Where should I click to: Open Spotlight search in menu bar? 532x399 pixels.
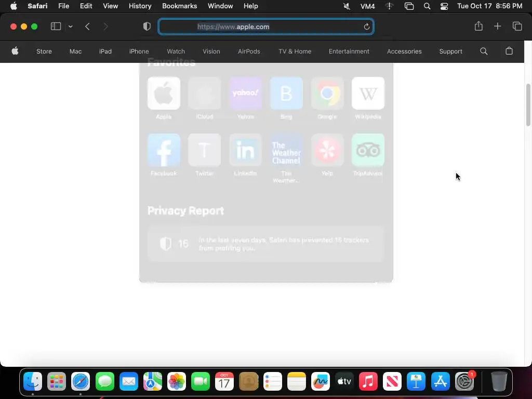pyautogui.click(x=427, y=6)
